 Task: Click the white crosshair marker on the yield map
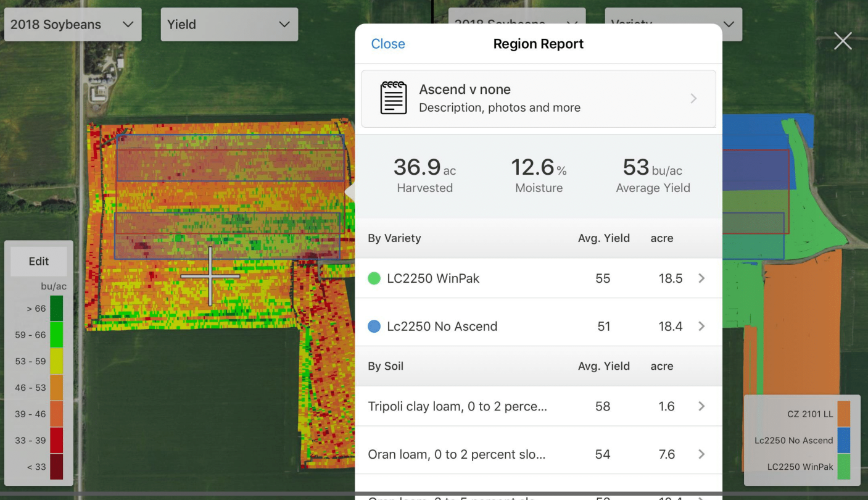[x=210, y=276]
